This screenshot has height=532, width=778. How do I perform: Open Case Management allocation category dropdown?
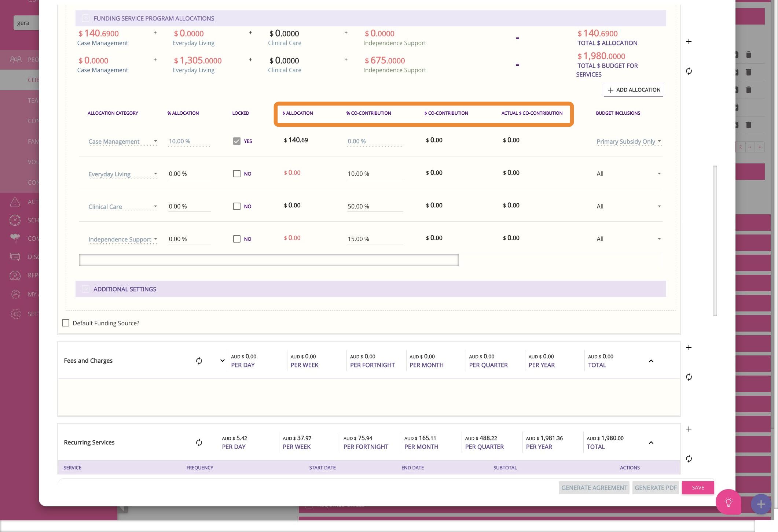(122, 141)
